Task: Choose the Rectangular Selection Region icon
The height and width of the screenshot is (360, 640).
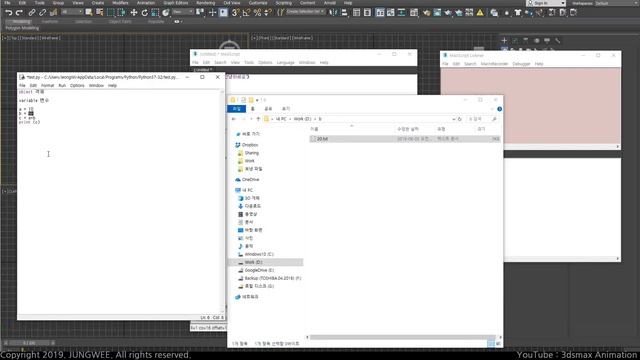Action: coord(110,13)
